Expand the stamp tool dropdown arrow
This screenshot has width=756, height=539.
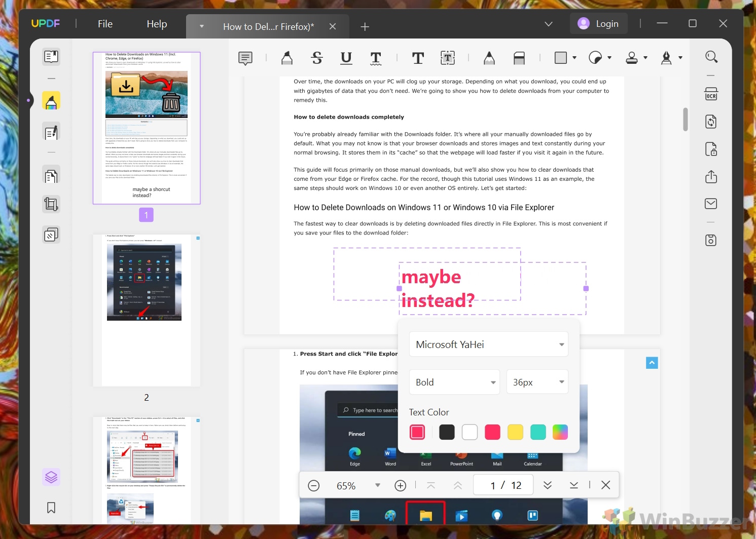point(645,58)
